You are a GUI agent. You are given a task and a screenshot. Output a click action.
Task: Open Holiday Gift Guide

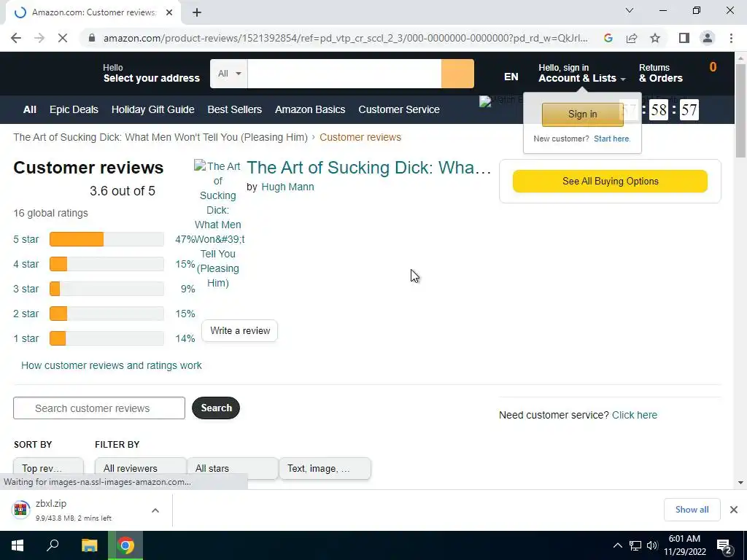[153, 109]
